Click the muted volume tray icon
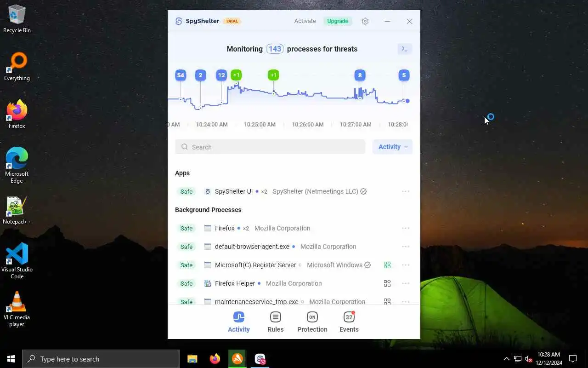The width and height of the screenshot is (588, 368). click(x=528, y=359)
